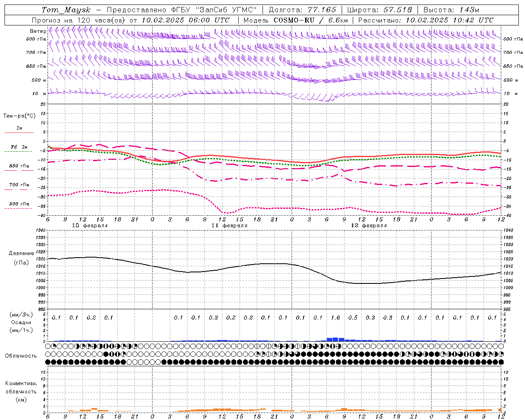Click the 'Давление' pressure panel label
Image resolution: width=525 pixels, height=420 pixels.
tap(21, 253)
